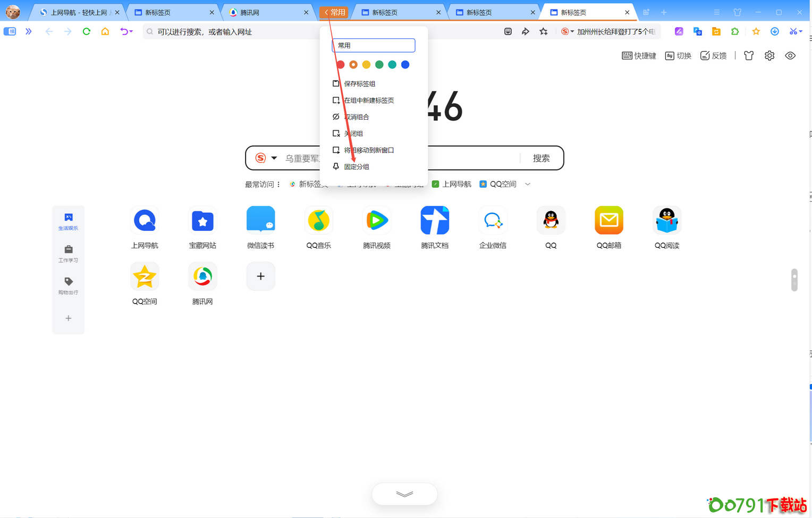Open the home page icon in toolbar
Viewport: 812px width, 518px height.
point(105,32)
